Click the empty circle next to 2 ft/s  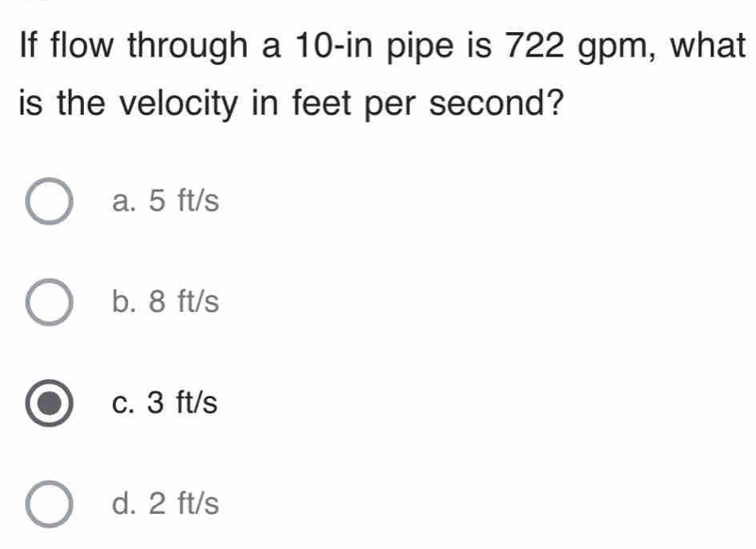pos(49,505)
